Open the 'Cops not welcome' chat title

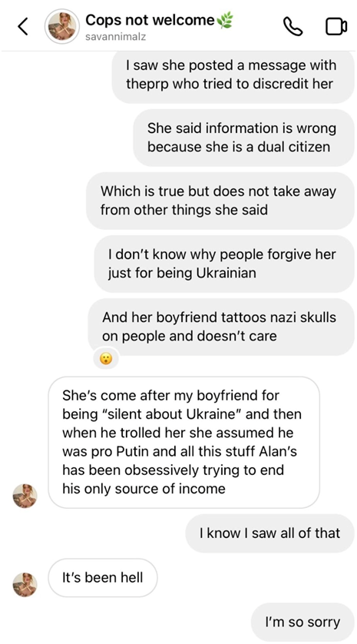(150, 20)
